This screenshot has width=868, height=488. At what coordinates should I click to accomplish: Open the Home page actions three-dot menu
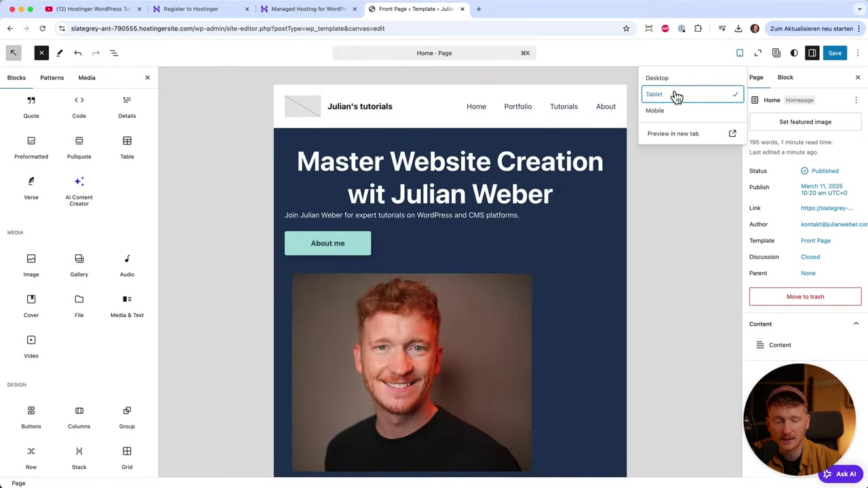856,100
